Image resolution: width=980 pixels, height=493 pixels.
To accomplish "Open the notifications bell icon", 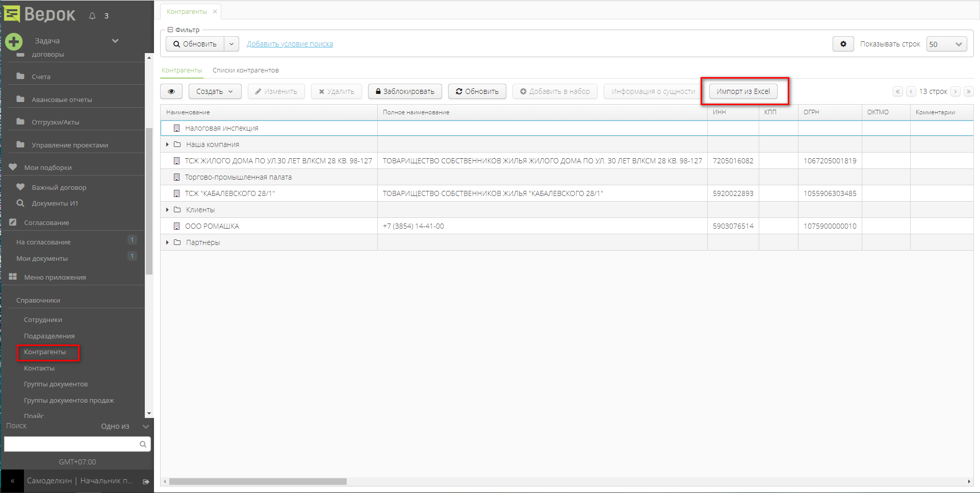I will click(x=92, y=15).
